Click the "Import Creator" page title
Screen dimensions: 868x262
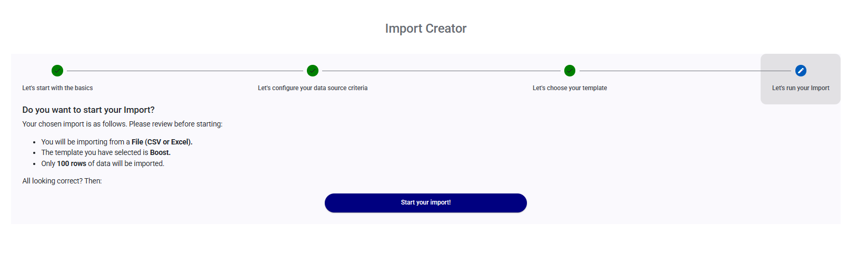425,28
